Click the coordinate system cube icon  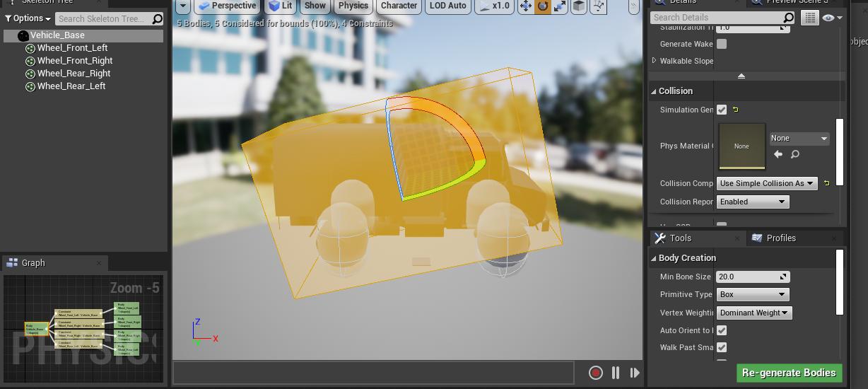click(x=578, y=6)
